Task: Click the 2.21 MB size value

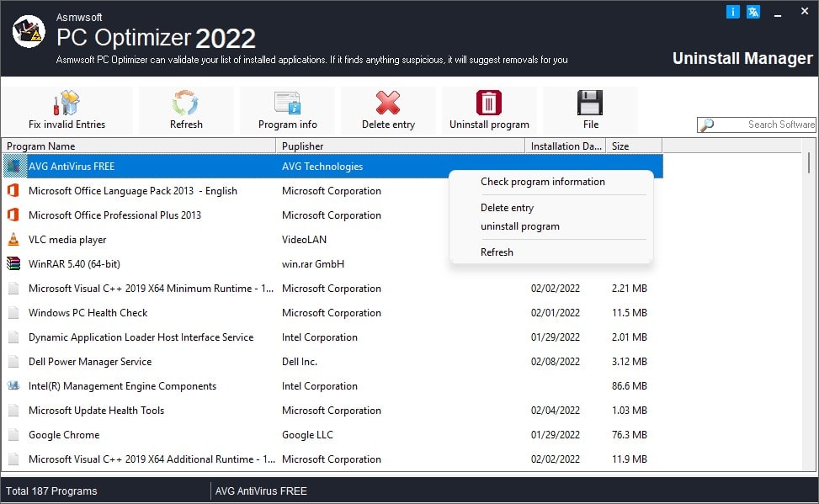Action: (x=630, y=289)
